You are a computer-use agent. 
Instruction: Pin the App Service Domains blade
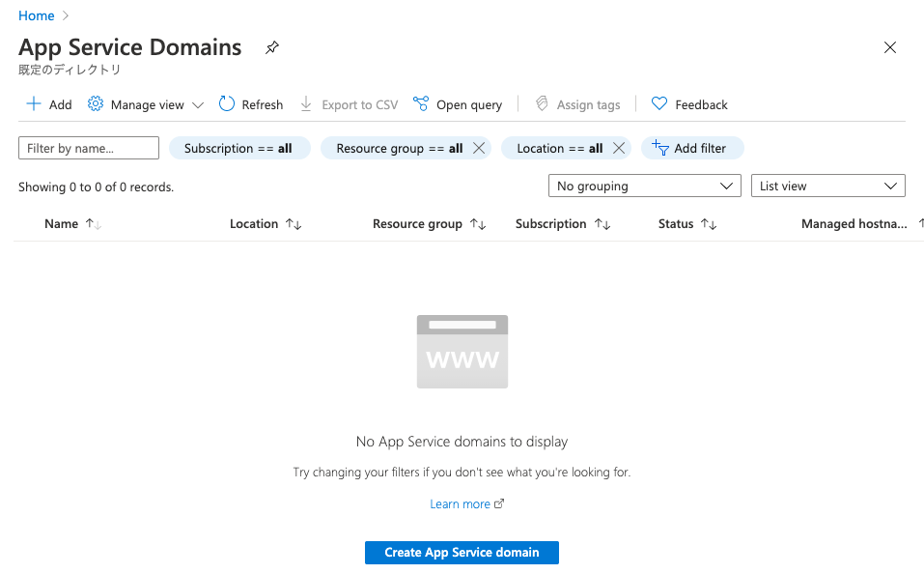click(271, 47)
